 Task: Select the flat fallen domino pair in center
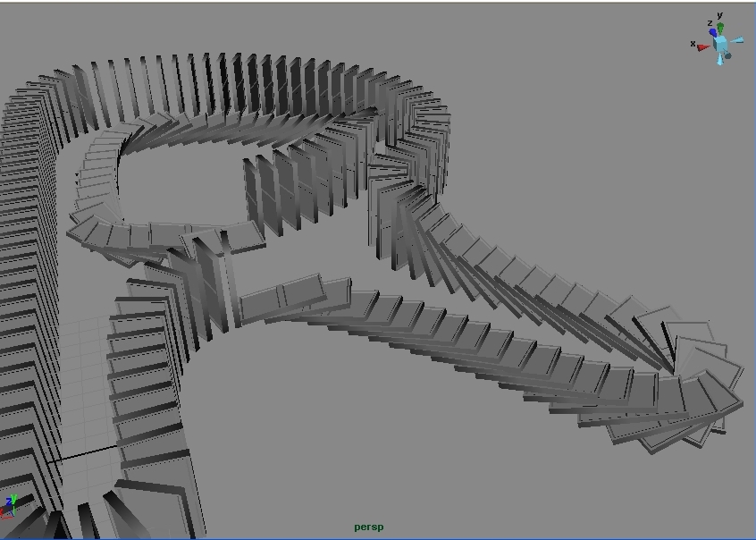(295, 298)
